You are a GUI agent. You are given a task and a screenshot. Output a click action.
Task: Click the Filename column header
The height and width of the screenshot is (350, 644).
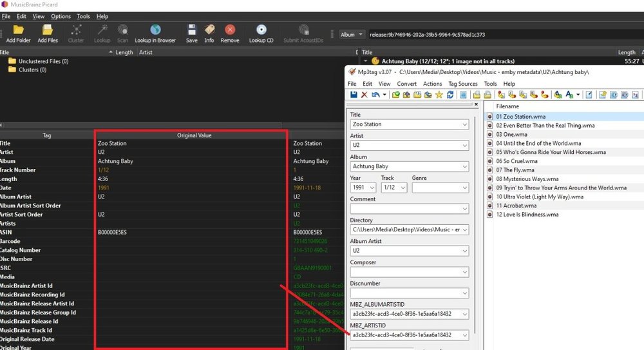click(507, 106)
